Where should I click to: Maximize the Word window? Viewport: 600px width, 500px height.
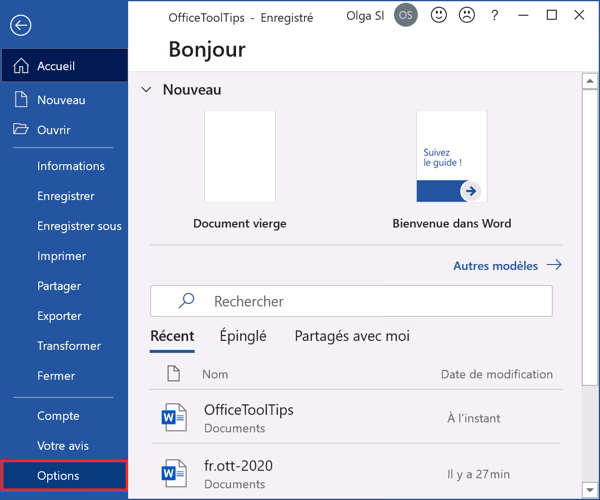click(x=551, y=15)
